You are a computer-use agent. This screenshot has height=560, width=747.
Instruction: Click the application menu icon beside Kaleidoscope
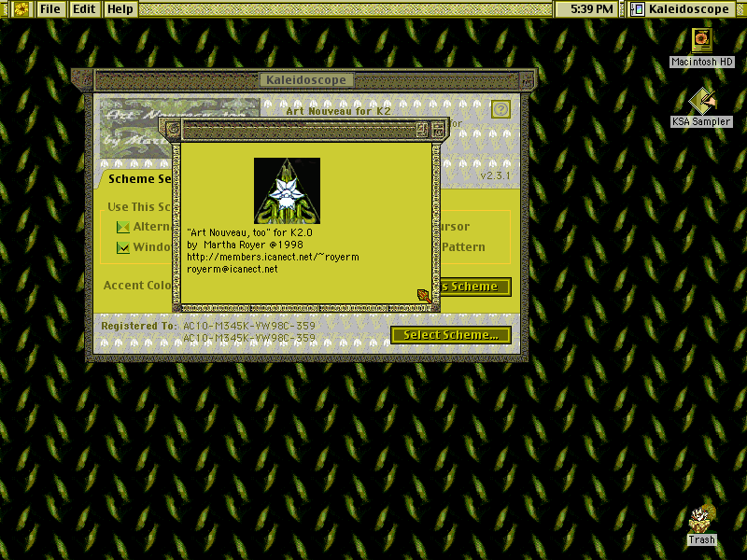[x=637, y=9]
